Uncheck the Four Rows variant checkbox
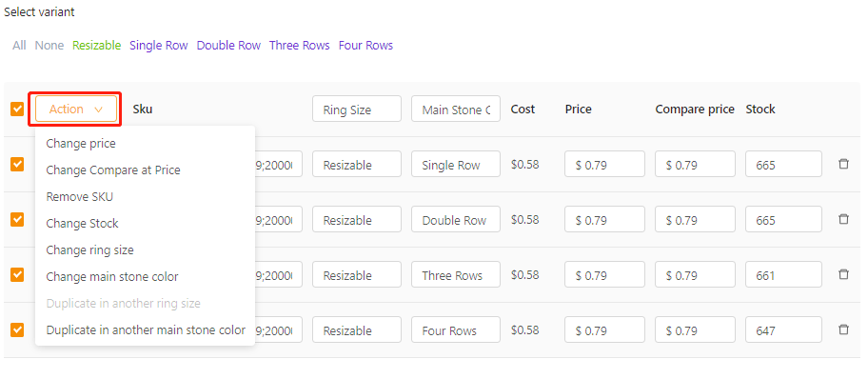 pyautogui.click(x=17, y=330)
